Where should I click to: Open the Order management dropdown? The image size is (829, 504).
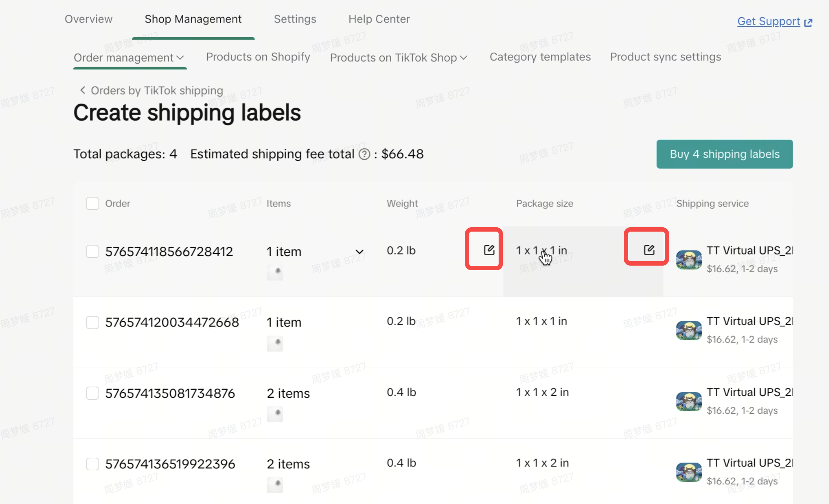(129, 58)
